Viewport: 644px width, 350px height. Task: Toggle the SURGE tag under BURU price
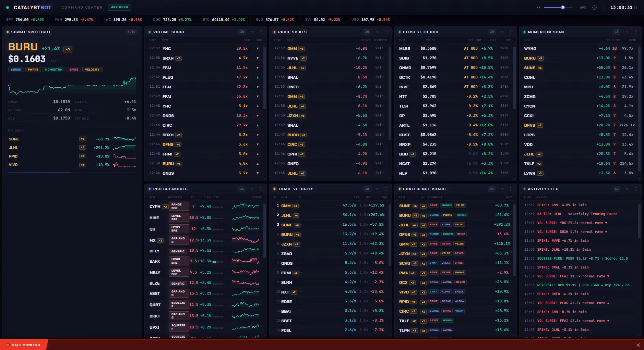tap(16, 70)
